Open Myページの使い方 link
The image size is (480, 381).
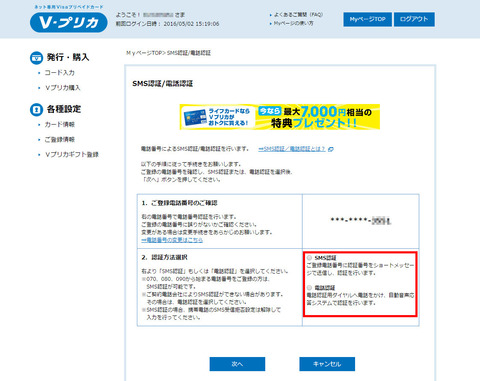coord(293,23)
